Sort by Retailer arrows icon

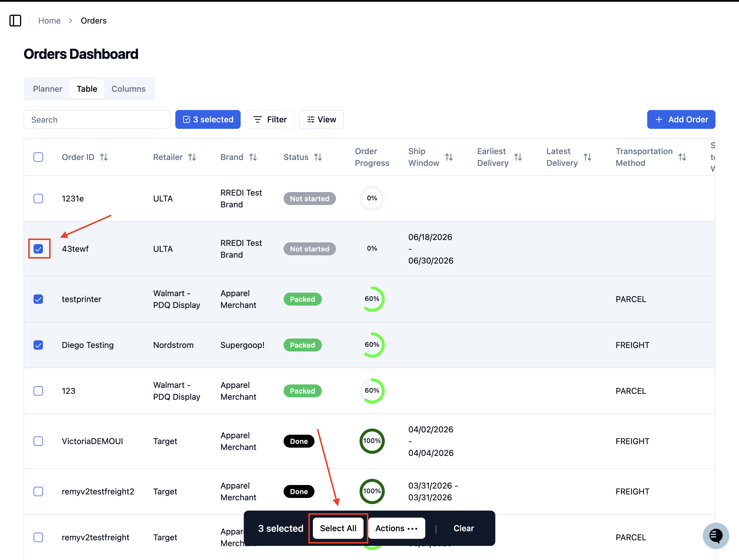192,157
